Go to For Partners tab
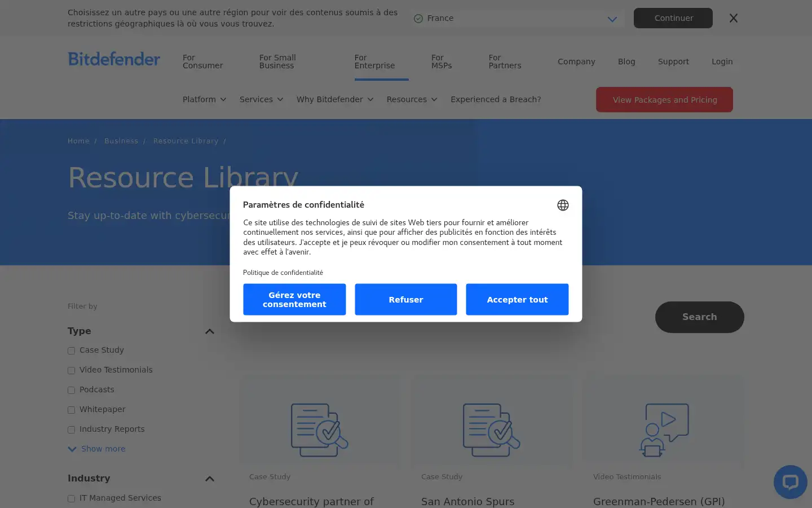The height and width of the screenshot is (508, 812). tap(505, 62)
